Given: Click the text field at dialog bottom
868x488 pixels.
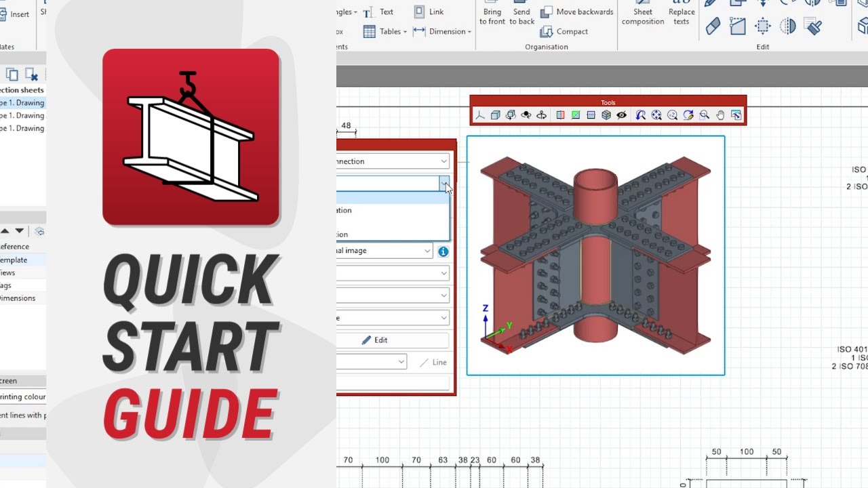Looking at the screenshot, I should click(393, 383).
